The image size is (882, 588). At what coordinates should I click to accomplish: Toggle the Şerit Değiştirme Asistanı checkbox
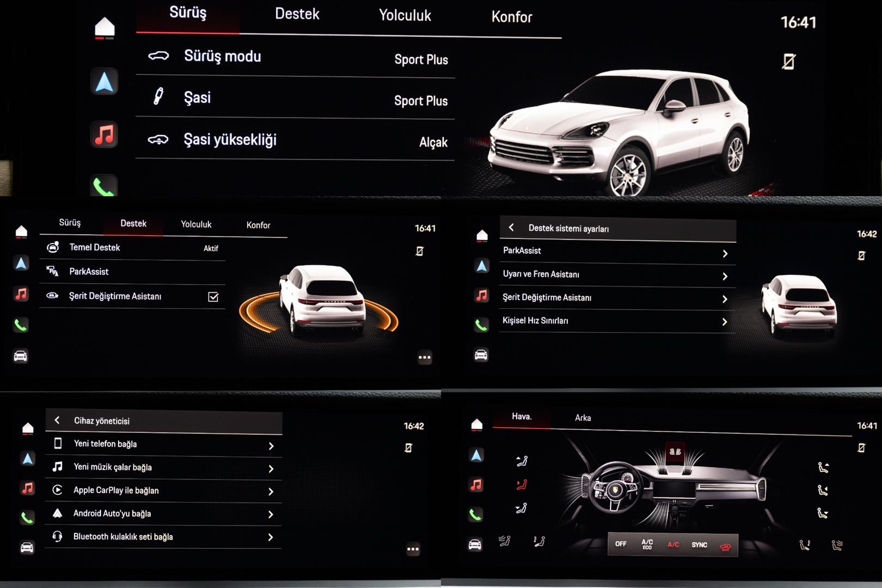pyautogui.click(x=213, y=297)
